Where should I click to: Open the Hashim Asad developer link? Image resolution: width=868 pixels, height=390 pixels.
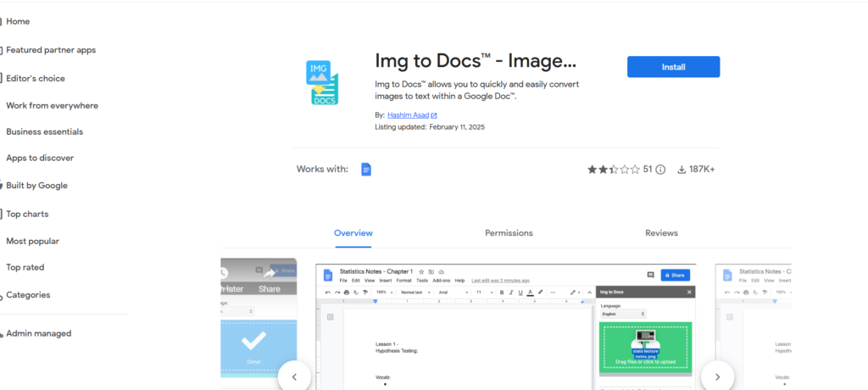[x=408, y=115]
